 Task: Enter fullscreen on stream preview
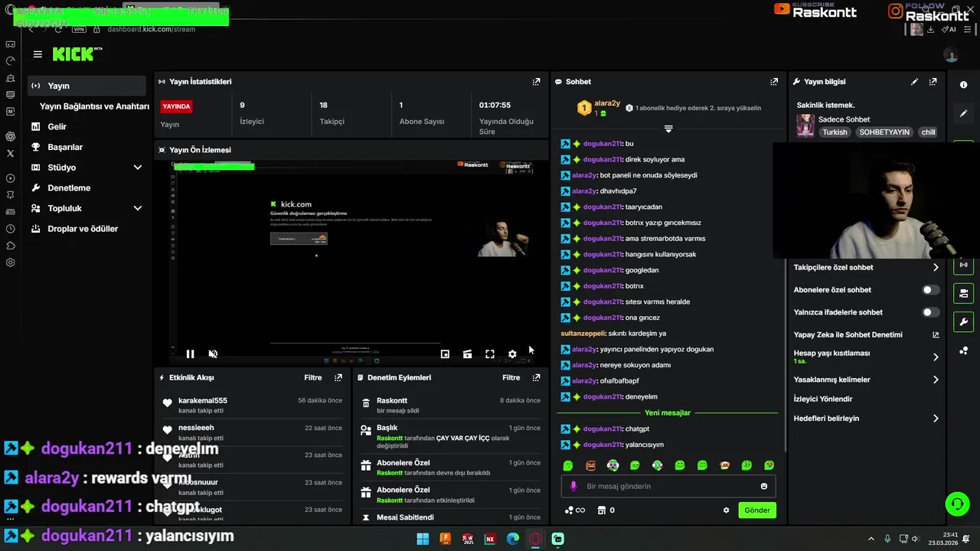490,354
